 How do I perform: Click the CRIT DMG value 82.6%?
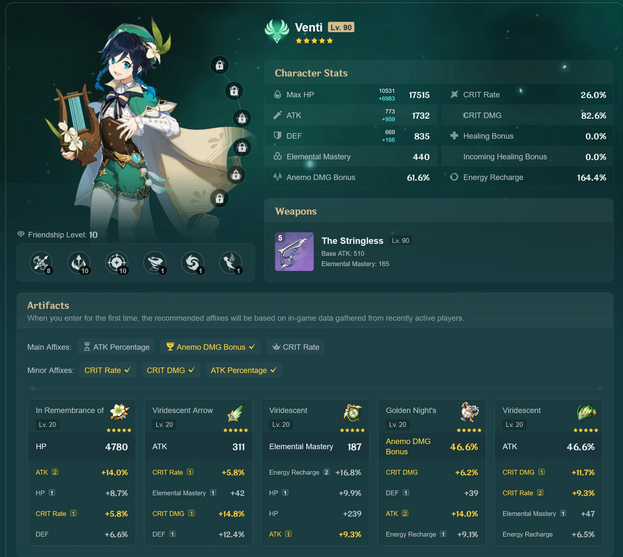click(594, 116)
